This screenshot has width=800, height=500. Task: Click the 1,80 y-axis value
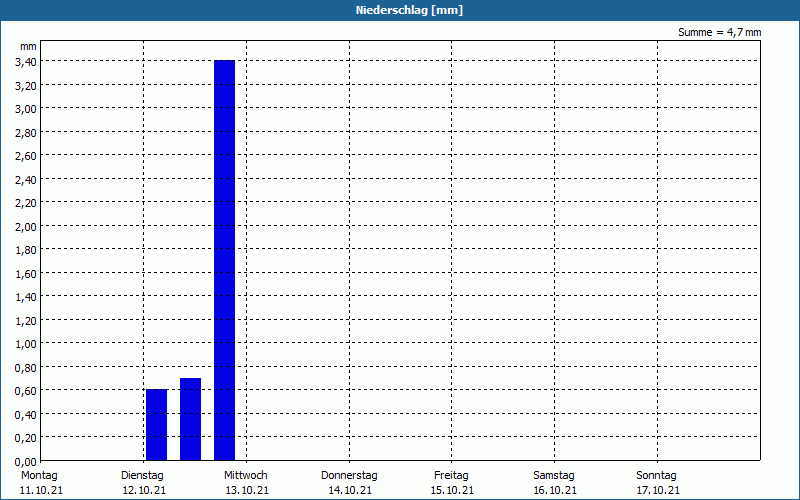click(x=26, y=250)
